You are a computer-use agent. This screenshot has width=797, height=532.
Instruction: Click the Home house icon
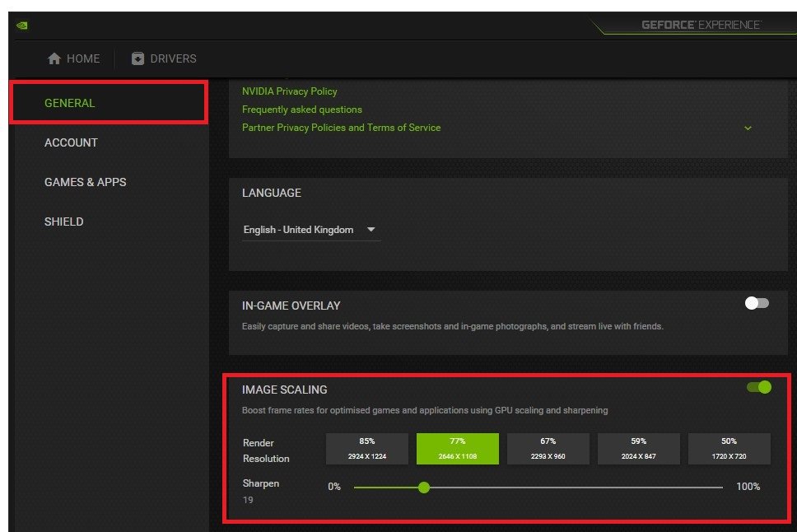click(x=54, y=58)
